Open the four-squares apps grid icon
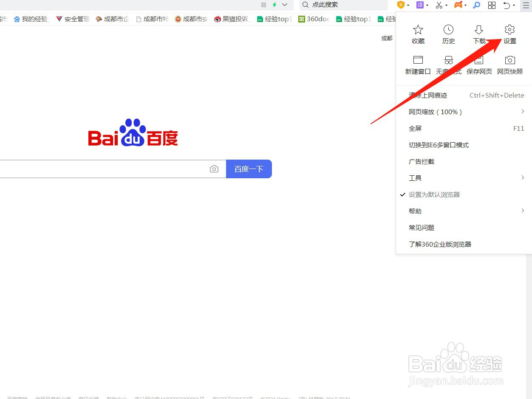This screenshot has height=399, width=532. click(x=492, y=5)
